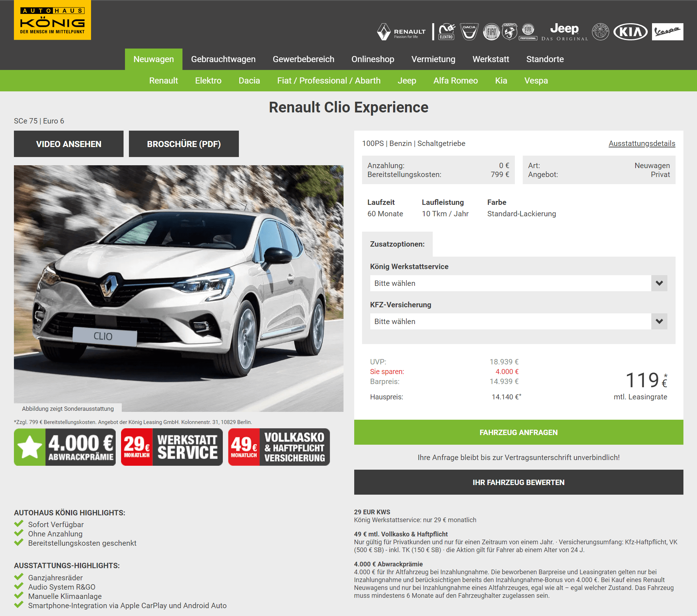This screenshot has height=616, width=697.
Task: Open the Gewerbebereich menu item
Action: click(304, 59)
